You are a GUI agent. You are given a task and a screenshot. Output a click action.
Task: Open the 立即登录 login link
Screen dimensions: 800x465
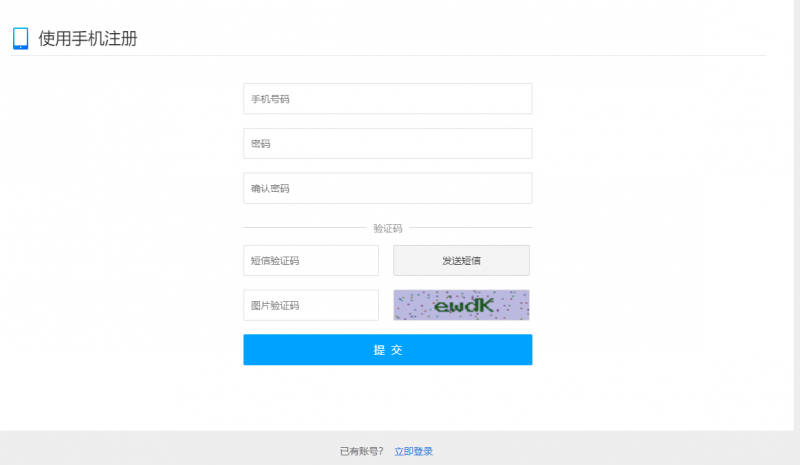pyautogui.click(x=413, y=451)
